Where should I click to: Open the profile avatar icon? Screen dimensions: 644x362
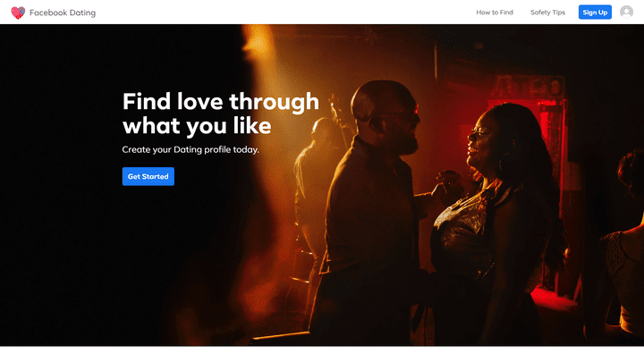tap(626, 12)
